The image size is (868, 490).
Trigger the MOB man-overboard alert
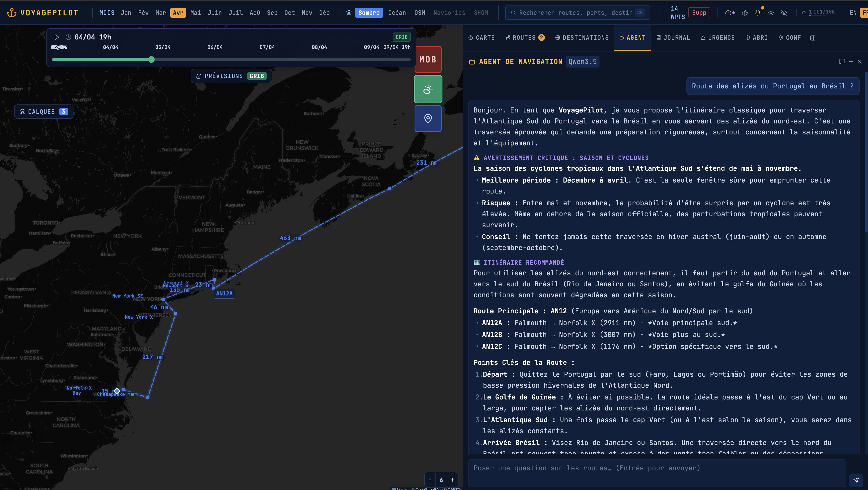click(x=428, y=59)
